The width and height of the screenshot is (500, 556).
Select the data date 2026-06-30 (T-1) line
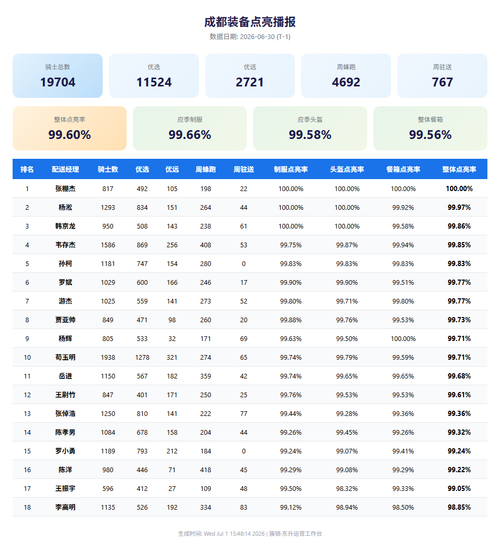click(250, 37)
